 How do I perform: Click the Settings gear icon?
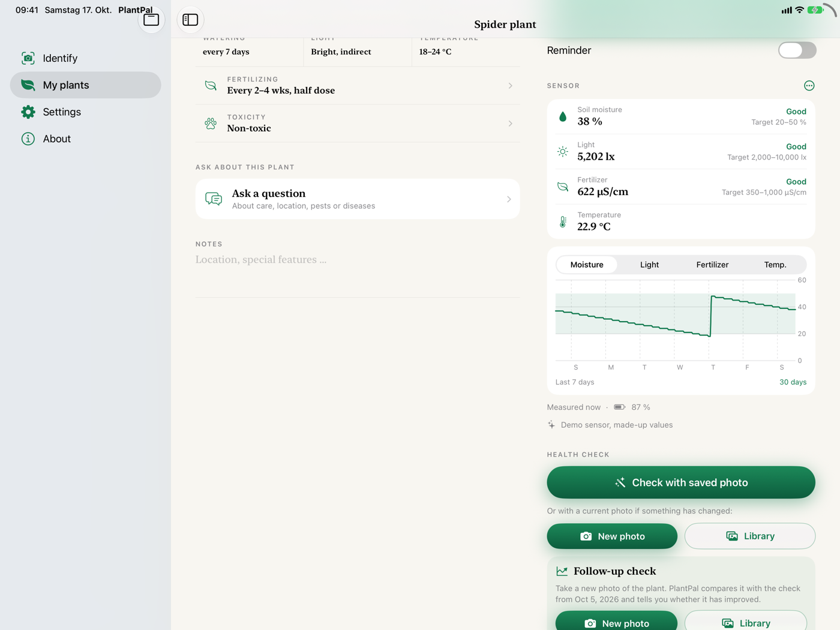pyautogui.click(x=28, y=112)
